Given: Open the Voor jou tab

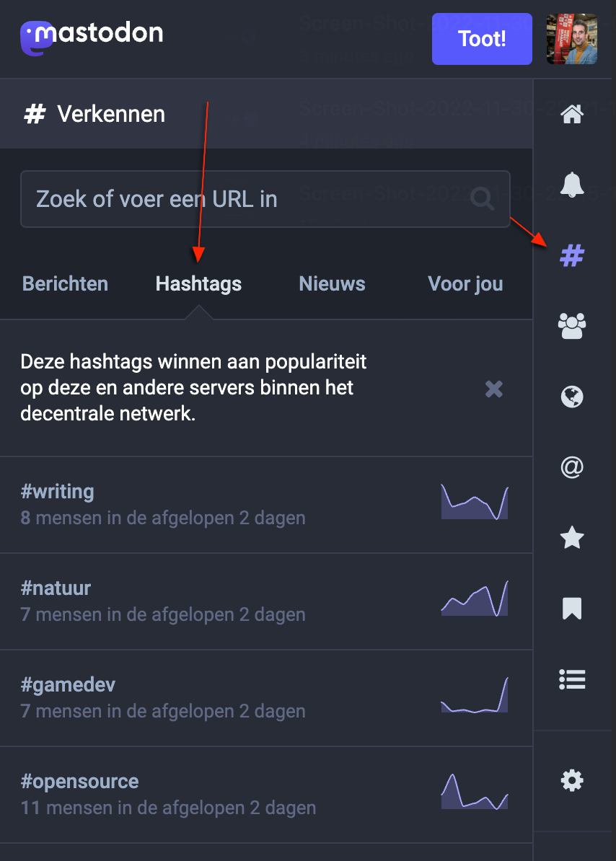Looking at the screenshot, I should pos(465,284).
